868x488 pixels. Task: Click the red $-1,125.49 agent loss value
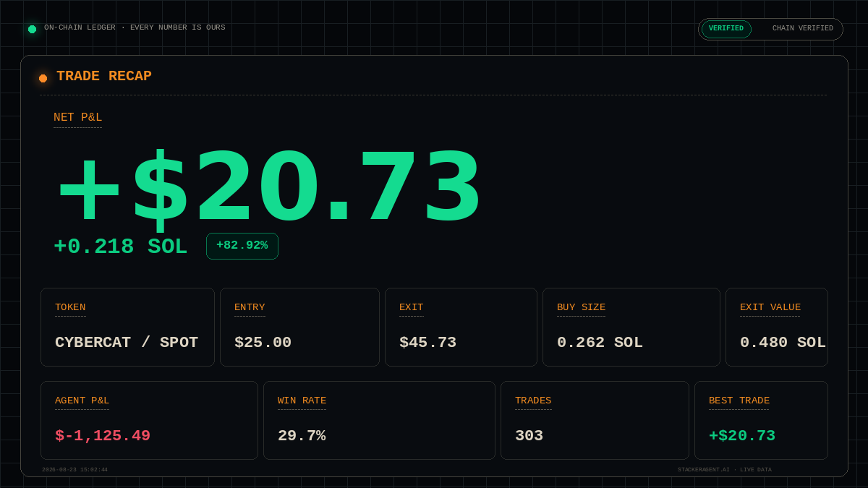(103, 436)
